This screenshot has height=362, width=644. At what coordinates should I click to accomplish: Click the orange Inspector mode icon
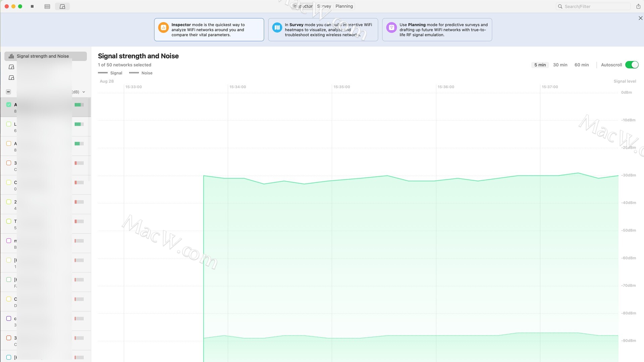point(163,27)
